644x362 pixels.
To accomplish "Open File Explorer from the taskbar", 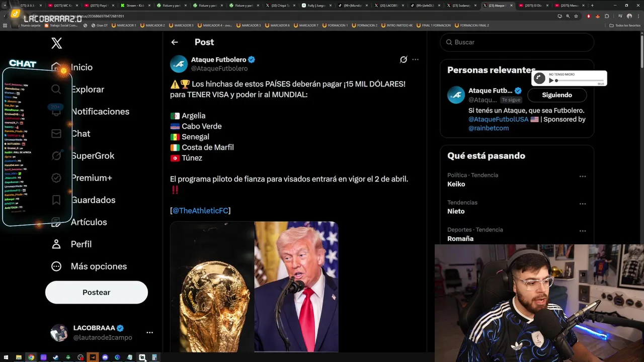I will (x=19, y=357).
